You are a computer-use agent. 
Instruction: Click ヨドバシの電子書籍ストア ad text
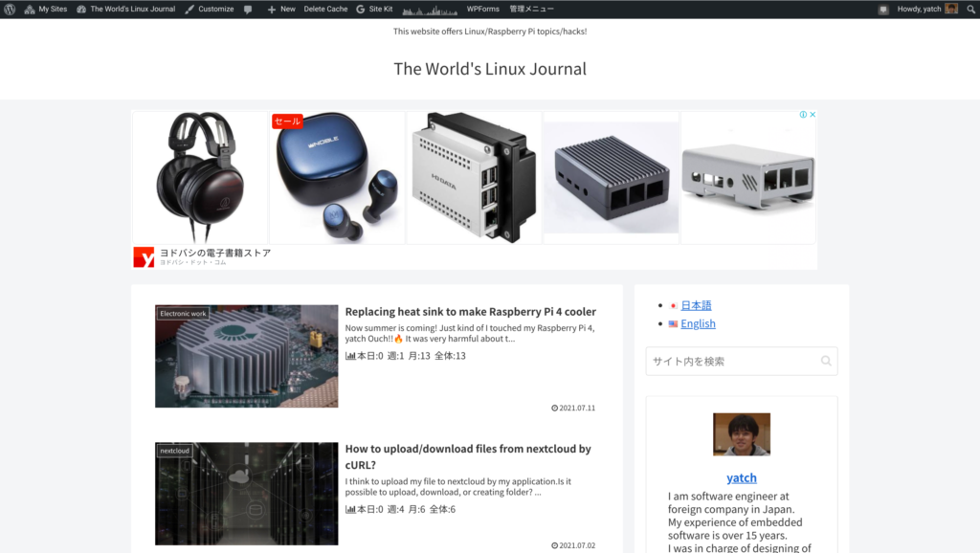215,253
